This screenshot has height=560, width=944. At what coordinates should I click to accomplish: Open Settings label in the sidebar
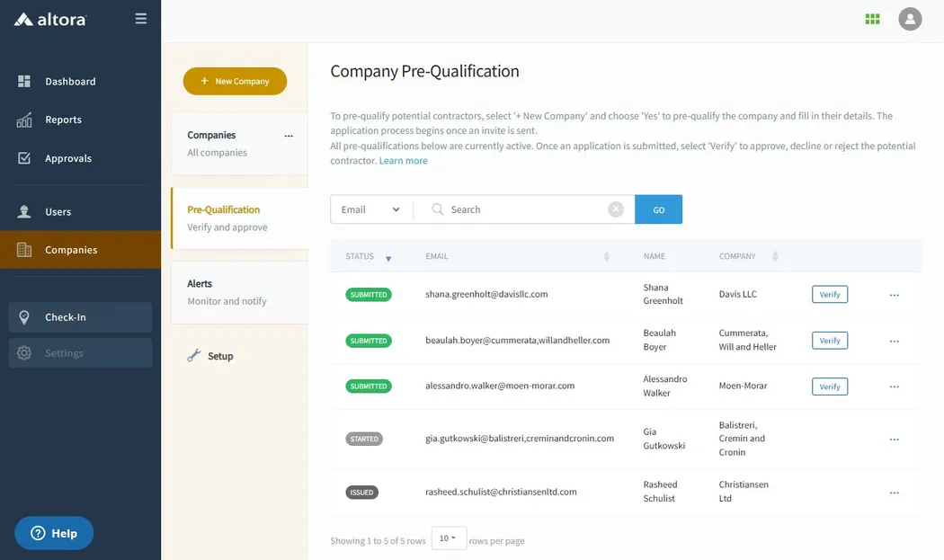coord(64,353)
